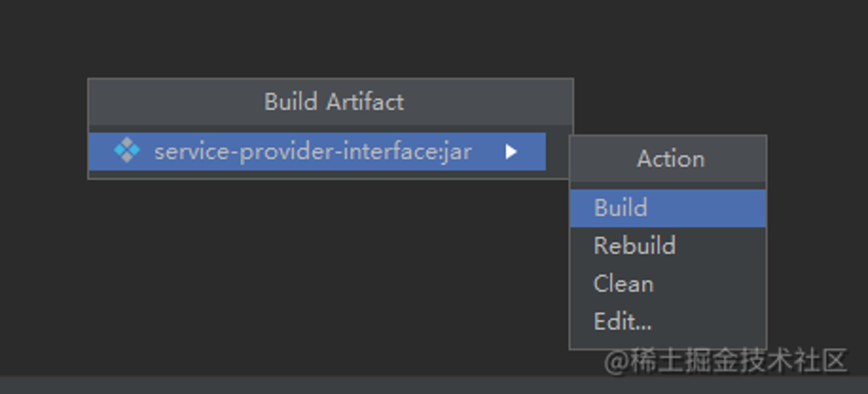Pick the four-diamond icon beside the jar name
Image resolution: width=868 pixels, height=394 pixels.
coord(127,150)
